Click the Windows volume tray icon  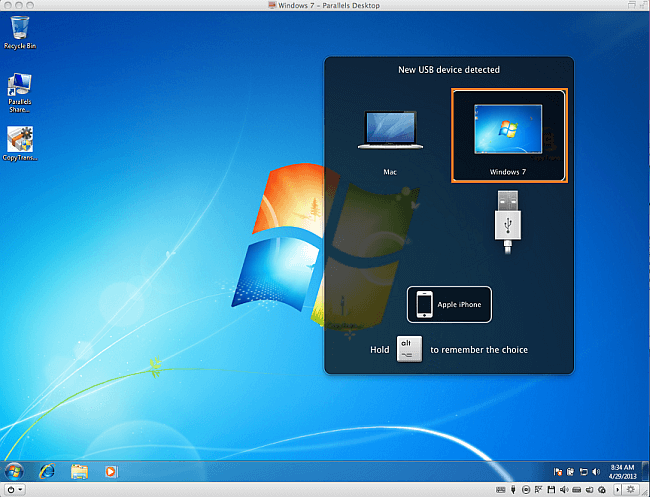tap(597, 472)
